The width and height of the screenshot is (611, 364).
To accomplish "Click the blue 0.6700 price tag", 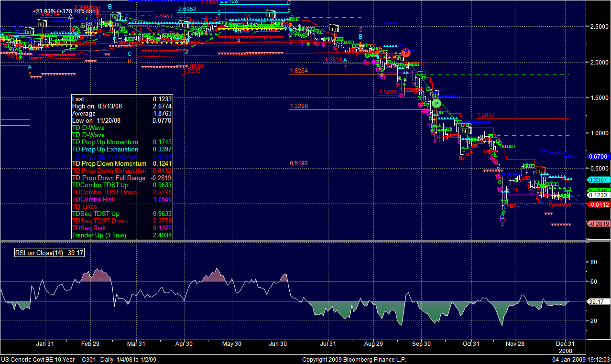I will (x=599, y=156).
